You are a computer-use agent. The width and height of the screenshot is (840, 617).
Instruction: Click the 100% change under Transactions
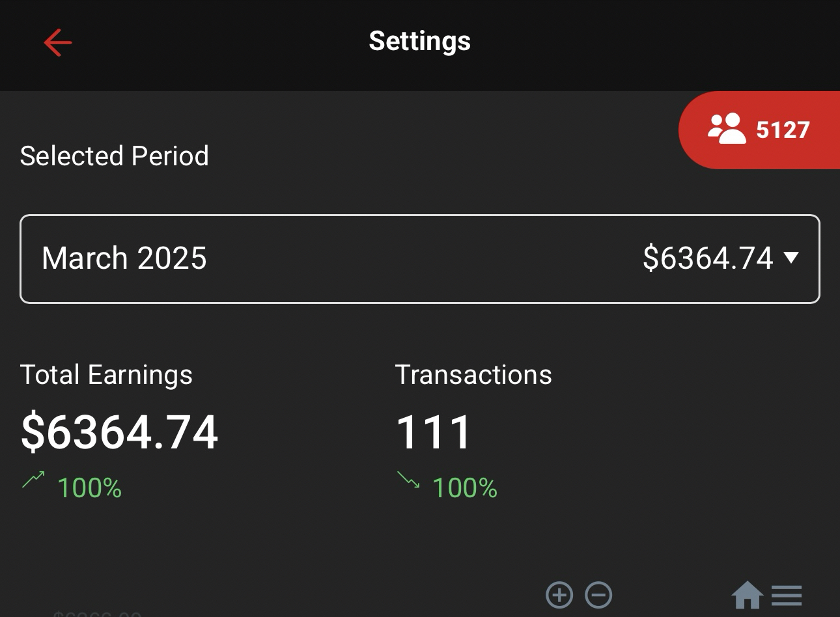(x=465, y=488)
